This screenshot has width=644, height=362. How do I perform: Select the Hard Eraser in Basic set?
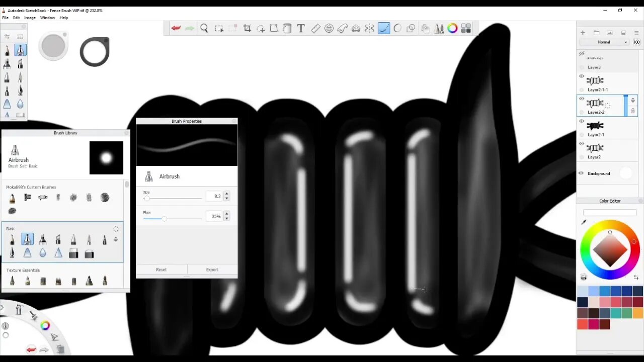pos(73,254)
